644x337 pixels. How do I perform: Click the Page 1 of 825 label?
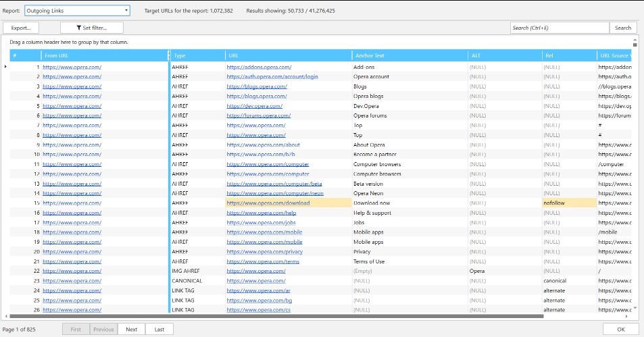[19, 329]
